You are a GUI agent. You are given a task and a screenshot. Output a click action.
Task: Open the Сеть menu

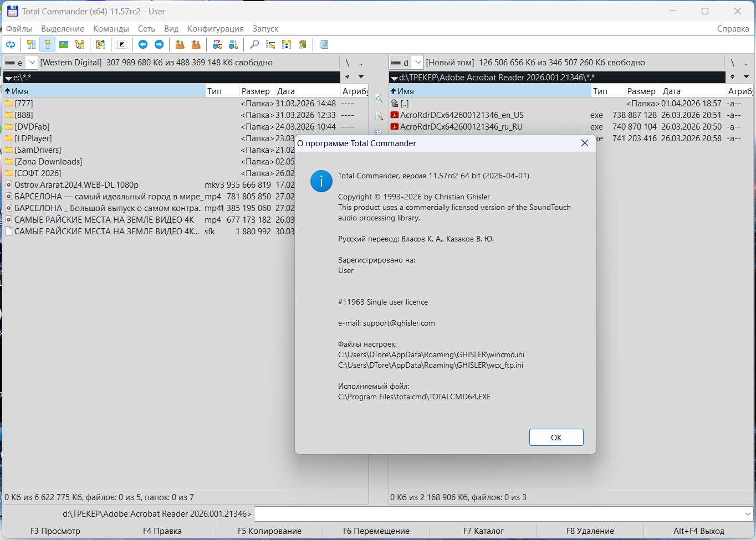(146, 29)
